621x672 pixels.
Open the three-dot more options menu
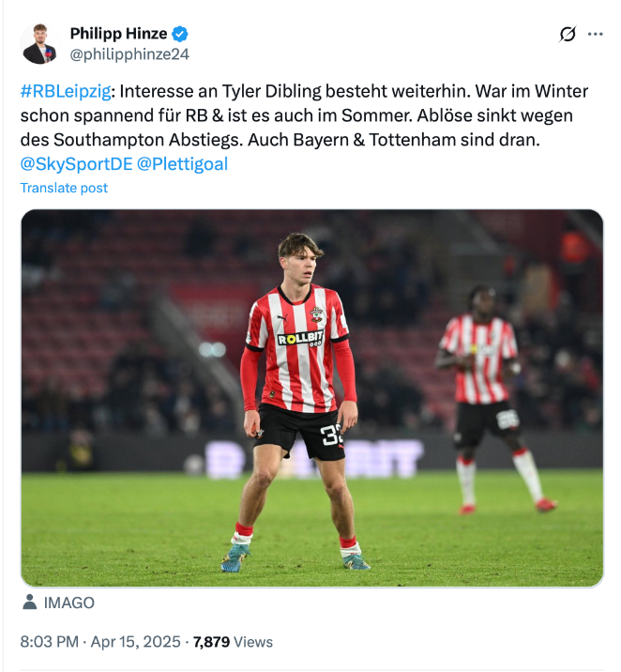[595, 35]
